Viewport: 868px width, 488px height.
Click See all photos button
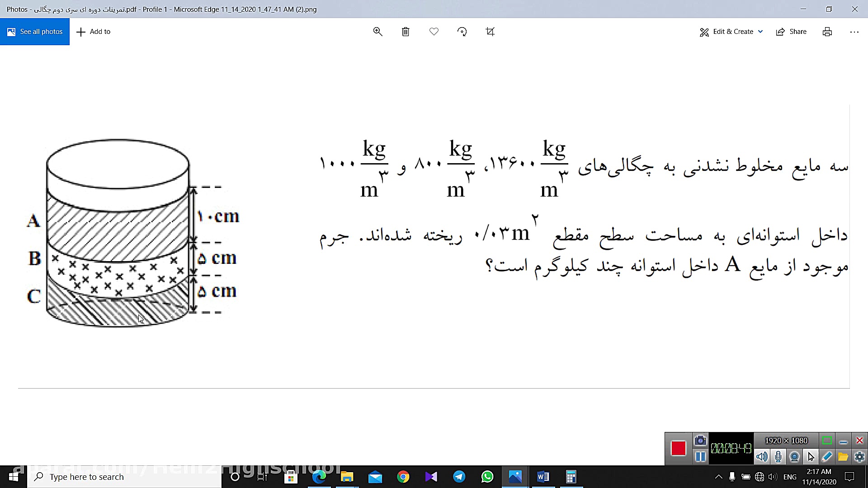[x=35, y=32]
